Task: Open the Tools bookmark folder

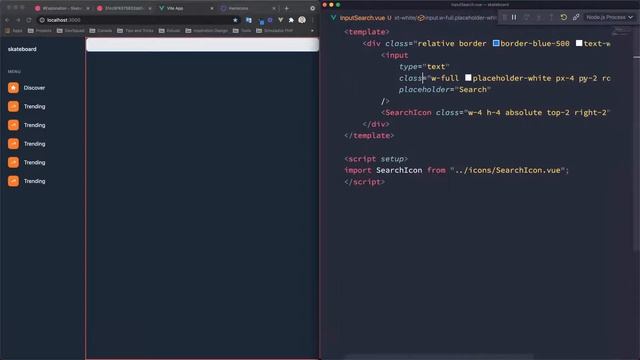Action: coord(242,31)
